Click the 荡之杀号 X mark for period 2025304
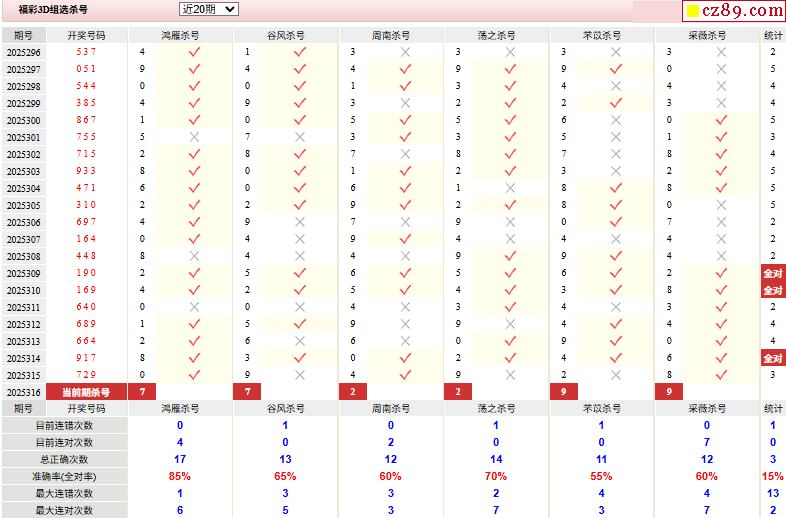This screenshot has height=518, width=786. [510, 188]
